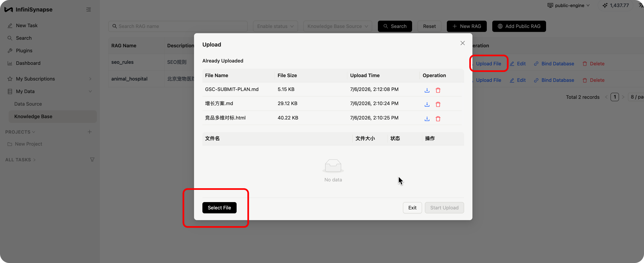Download the GSC-SUBMIT-PLAN.md file
Viewport: 644px width, 263px height.
point(427,90)
